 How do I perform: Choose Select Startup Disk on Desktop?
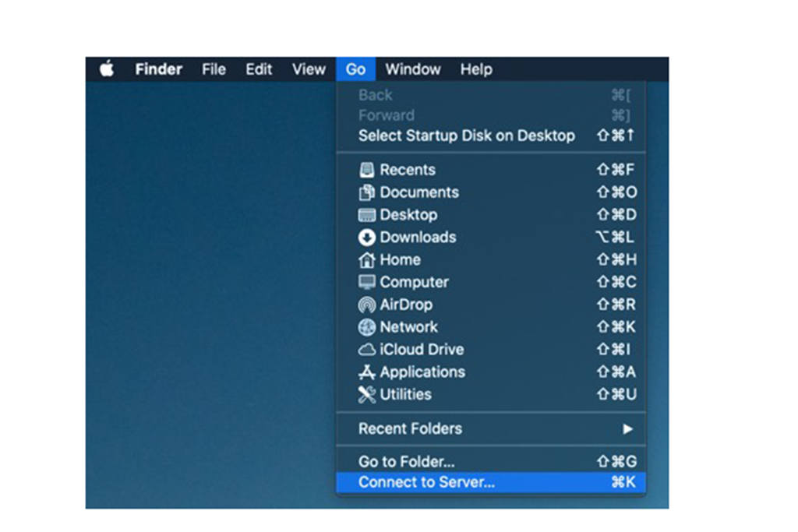(491, 136)
